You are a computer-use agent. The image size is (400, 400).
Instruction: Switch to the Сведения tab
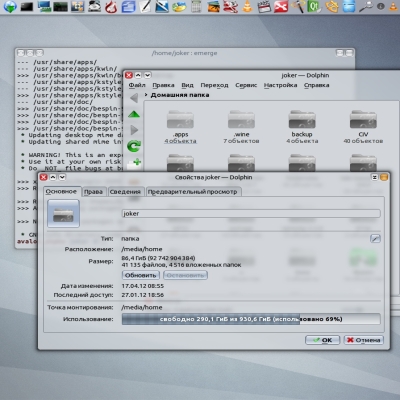pyautogui.click(x=125, y=192)
